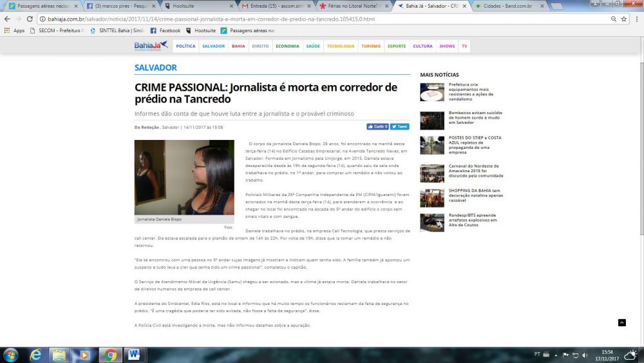The height and width of the screenshot is (363, 644).
Task: Click the Facebook Curtir button
Action: (x=377, y=126)
